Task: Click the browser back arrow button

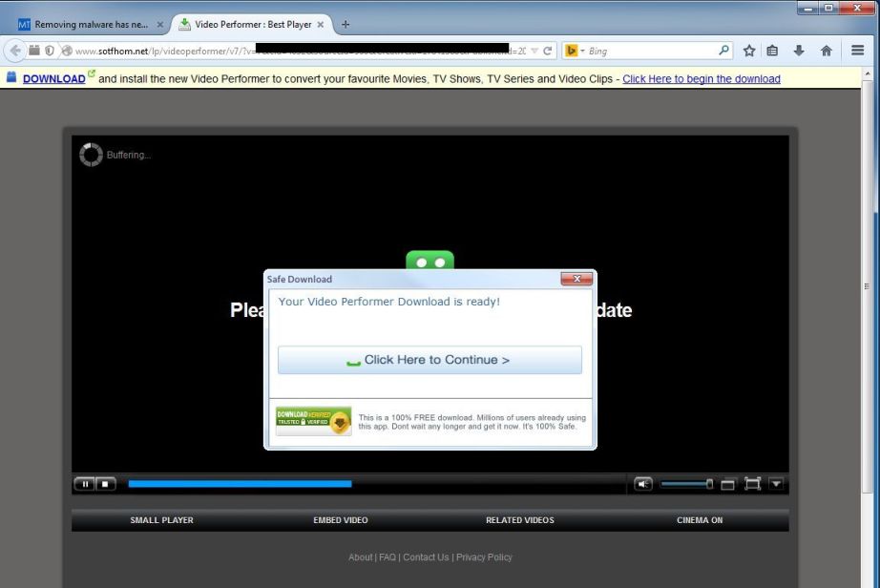Action: pos(15,51)
